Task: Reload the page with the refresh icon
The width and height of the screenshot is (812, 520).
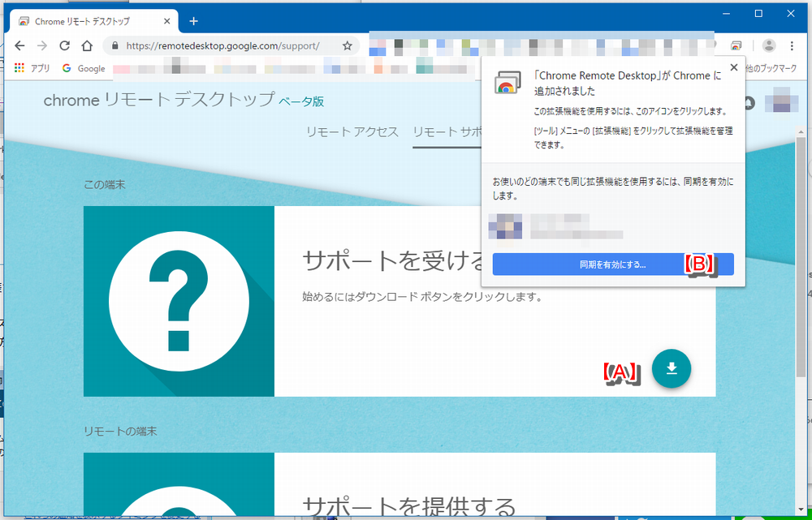Action: click(x=64, y=45)
